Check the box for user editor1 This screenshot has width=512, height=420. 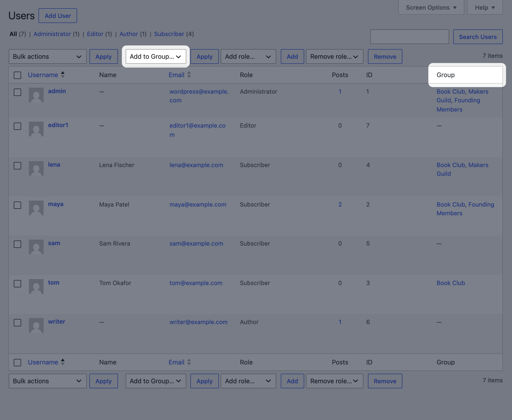pyautogui.click(x=17, y=126)
